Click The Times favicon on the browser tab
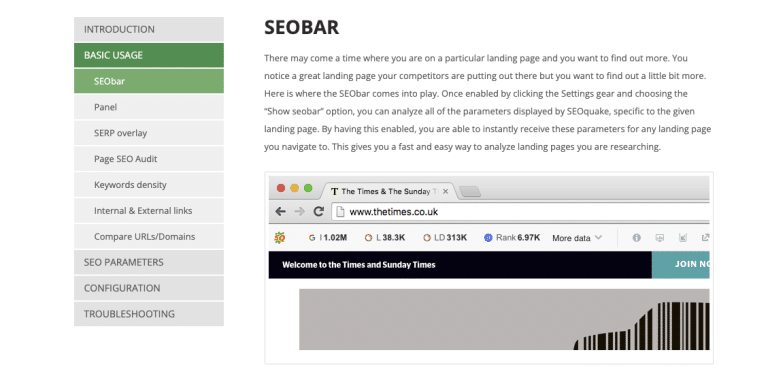This screenshot has width=768, height=378. coord(335,191)
